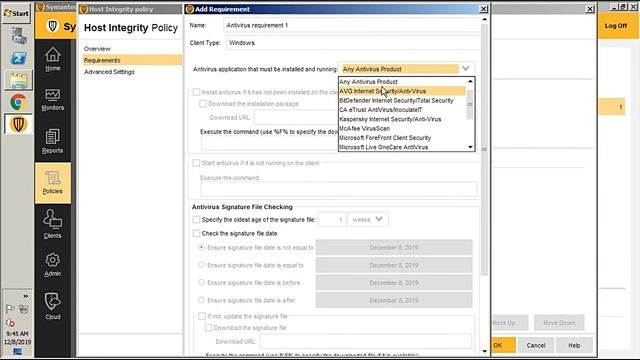Enable Start antivirus if not running checkbox
The image size is (640, 360).
[x=196, y=163]
